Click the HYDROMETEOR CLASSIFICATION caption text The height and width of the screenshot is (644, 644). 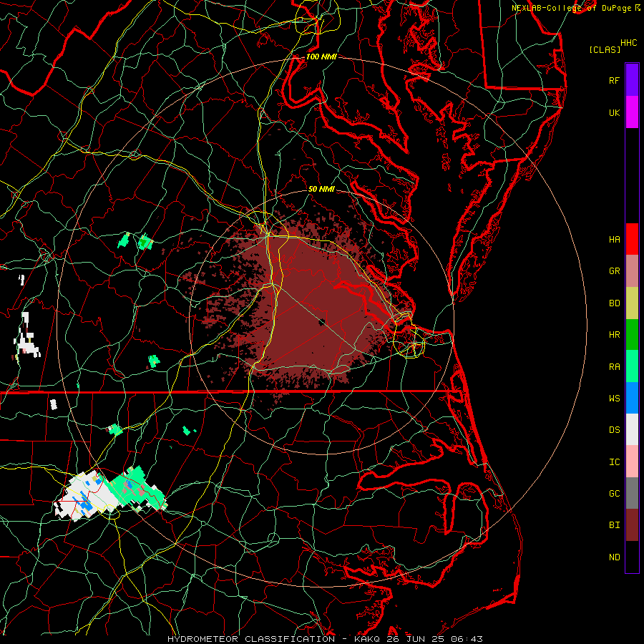tap(251, 639)
